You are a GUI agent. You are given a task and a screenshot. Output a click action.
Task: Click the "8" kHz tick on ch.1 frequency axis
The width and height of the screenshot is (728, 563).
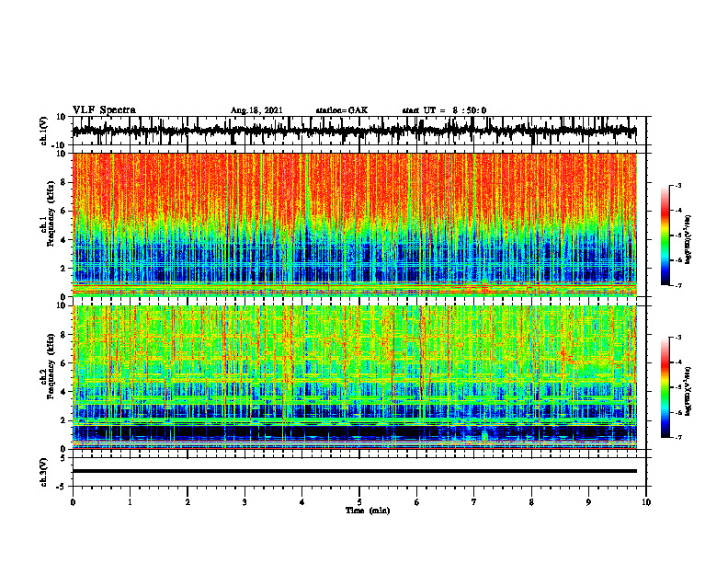point(63,182)
